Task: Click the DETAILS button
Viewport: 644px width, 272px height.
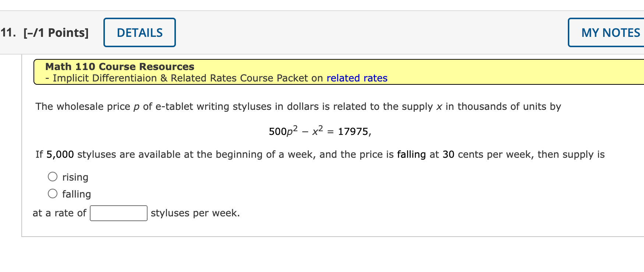Action: [x=139, y=32]
